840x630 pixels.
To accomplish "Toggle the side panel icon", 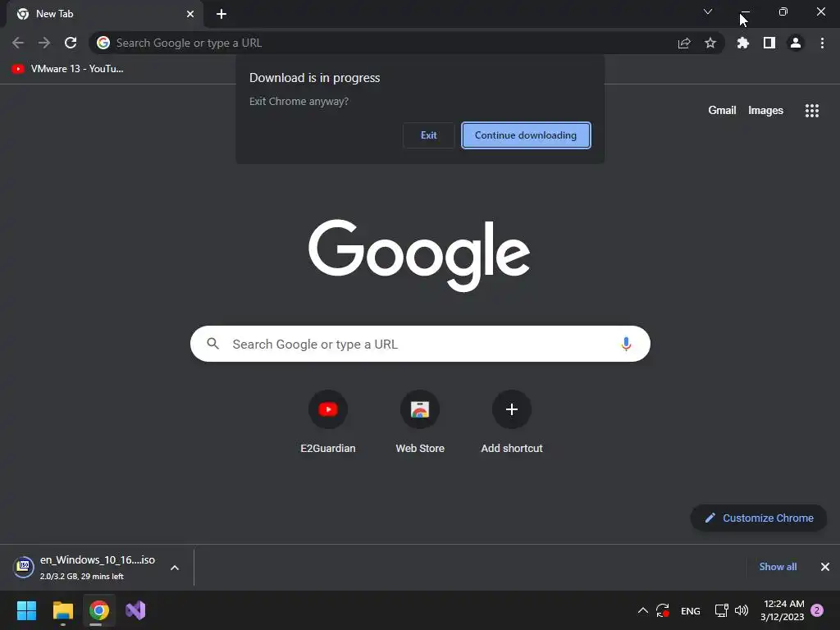I will coord(769,43).
